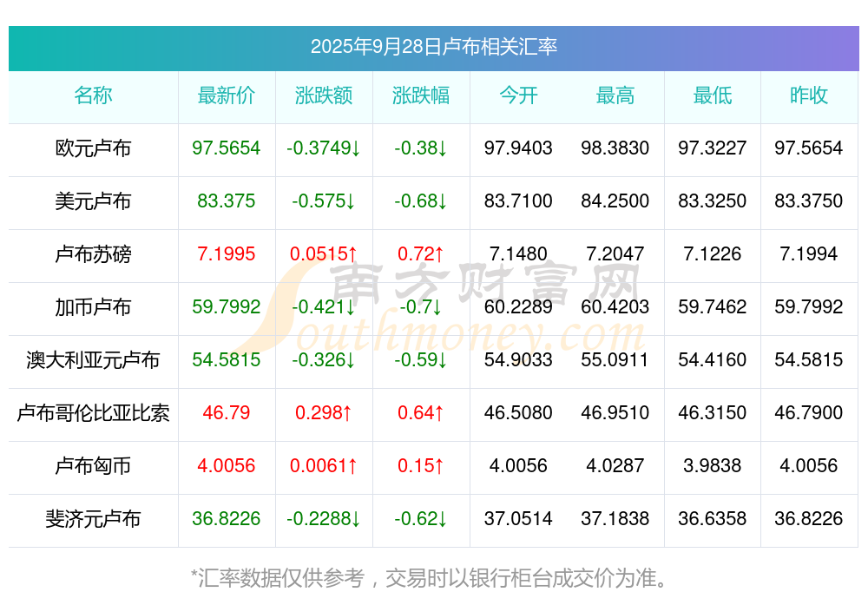Click change amount -0.421↓

point(324,306)
